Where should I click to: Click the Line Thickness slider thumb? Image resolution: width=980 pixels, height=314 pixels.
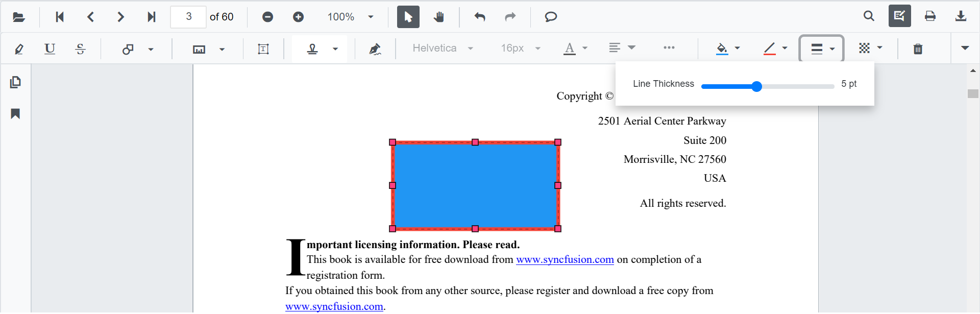[x=757, y=87]
